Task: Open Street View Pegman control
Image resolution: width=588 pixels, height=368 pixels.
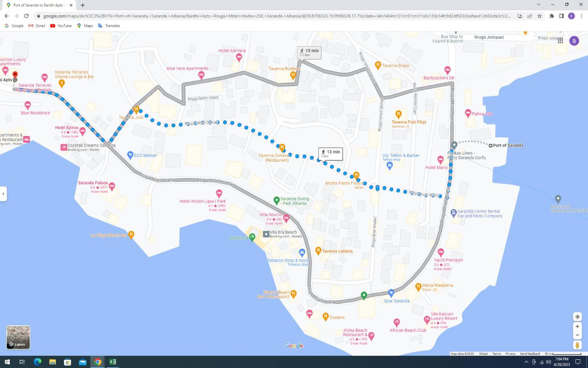Action: point(577,345)
